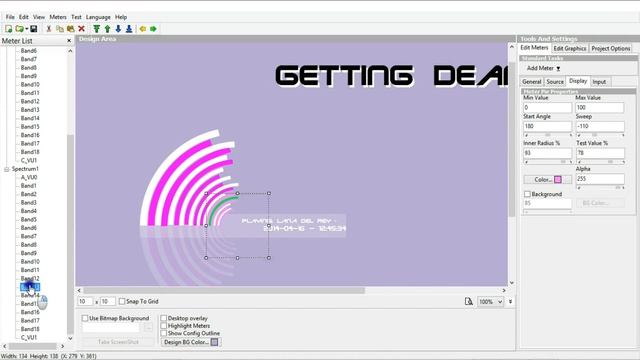Enable Snap To Grid checkbox
Viewport: 640px width, 360px height.
tap(122, 301)
